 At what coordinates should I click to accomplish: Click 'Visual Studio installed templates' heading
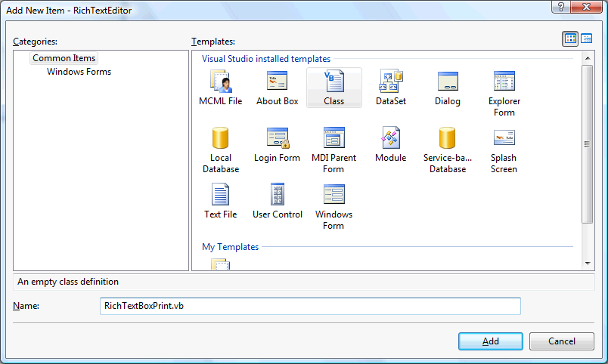[x=266, y=59]
